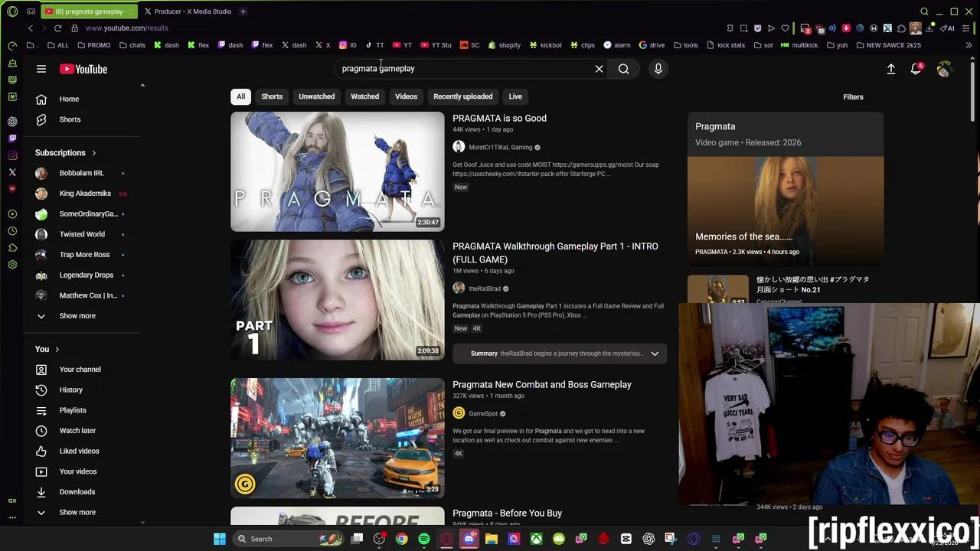The width and height of the screenshot is (980, 551).
Task: Open the GameSpot channel link
Action: click(483, 413)
